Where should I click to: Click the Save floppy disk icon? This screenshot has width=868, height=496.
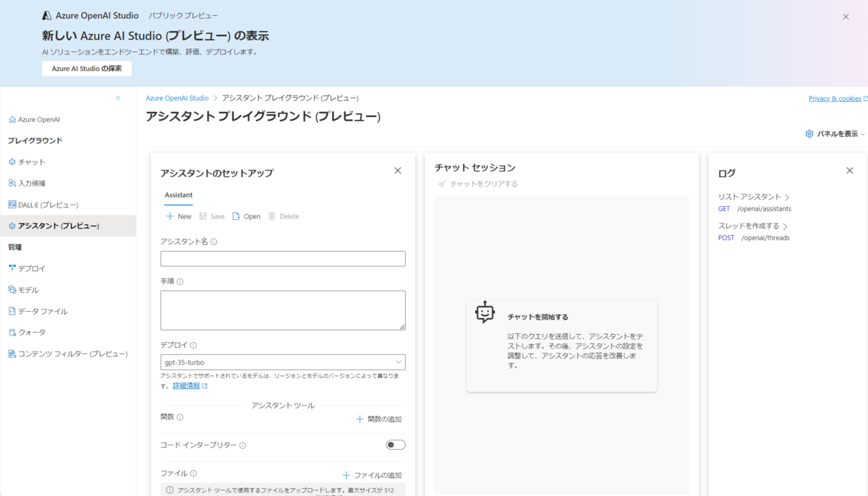pyautogui.click(x=203, y=216)
